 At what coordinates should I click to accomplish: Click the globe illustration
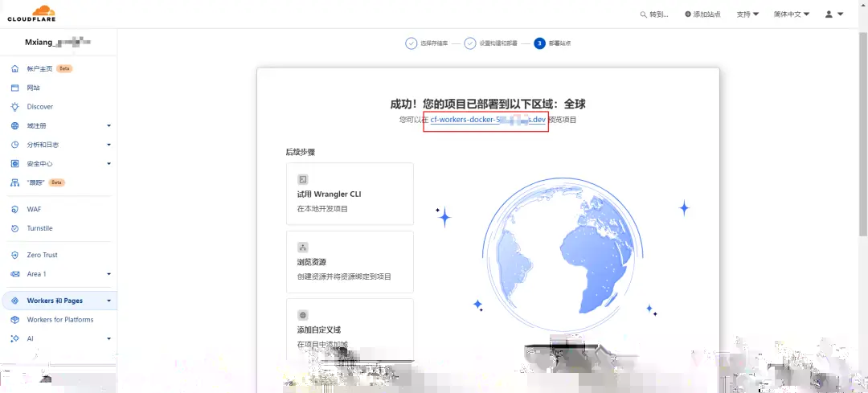click(x=563, y=257)
